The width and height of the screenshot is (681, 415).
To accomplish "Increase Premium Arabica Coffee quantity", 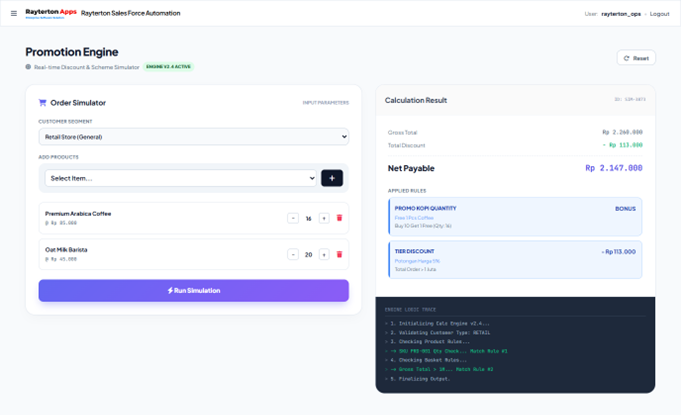I will coord(324,218).
